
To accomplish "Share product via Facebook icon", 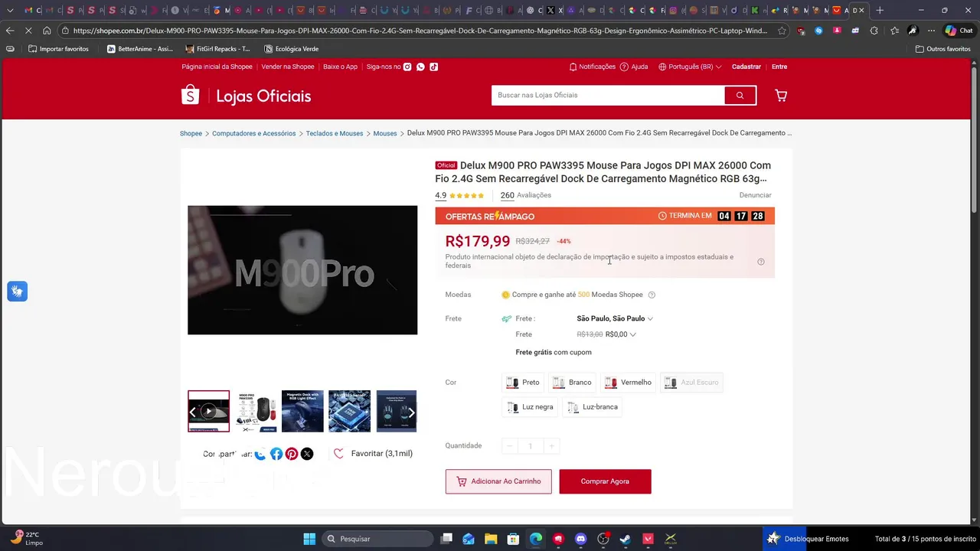I will click(276, 454).
